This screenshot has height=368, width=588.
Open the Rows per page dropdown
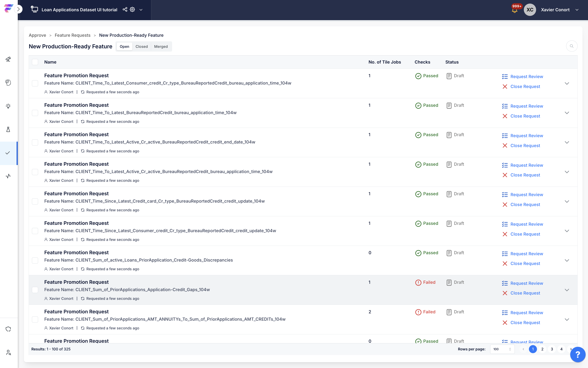pos(502,349)
